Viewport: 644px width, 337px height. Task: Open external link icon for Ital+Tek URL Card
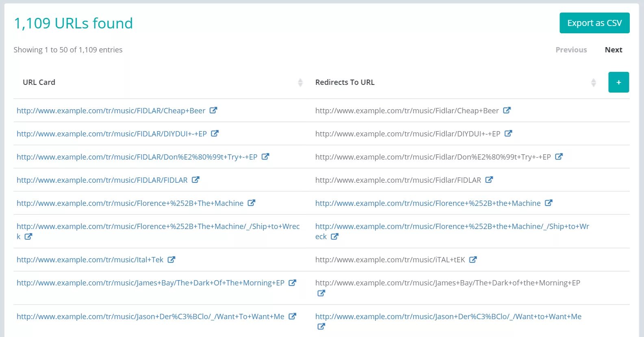click(171, 260)
